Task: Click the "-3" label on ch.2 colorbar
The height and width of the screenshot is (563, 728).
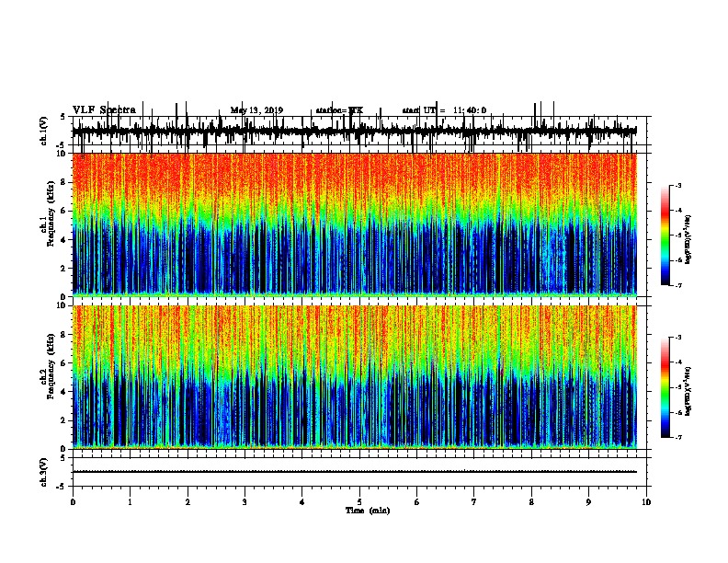Action: point(677,338)
